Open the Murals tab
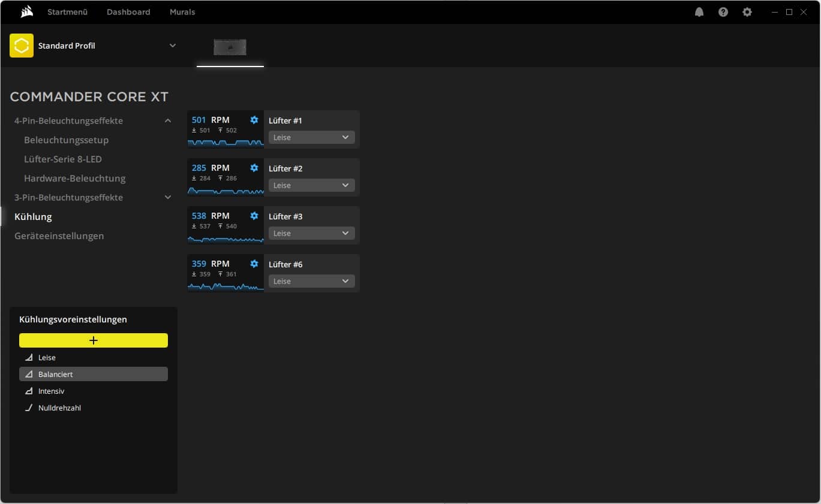The image size is (821, 504). click(182, 12)
